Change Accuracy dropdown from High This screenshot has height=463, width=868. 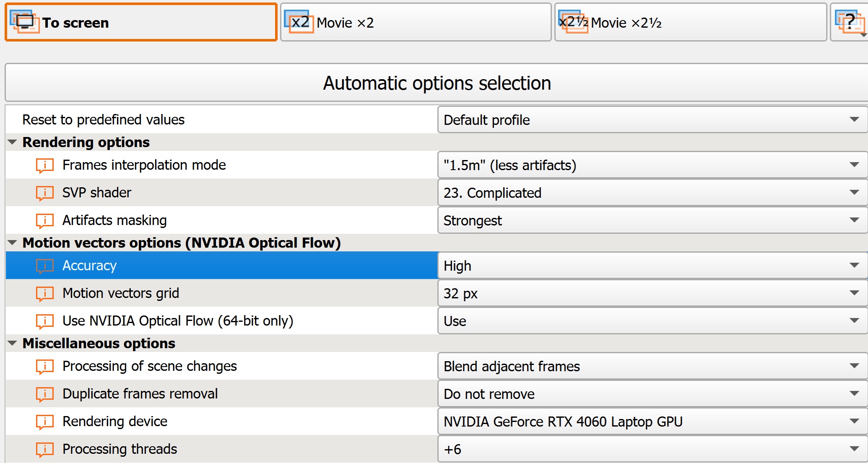click(652, 266)
